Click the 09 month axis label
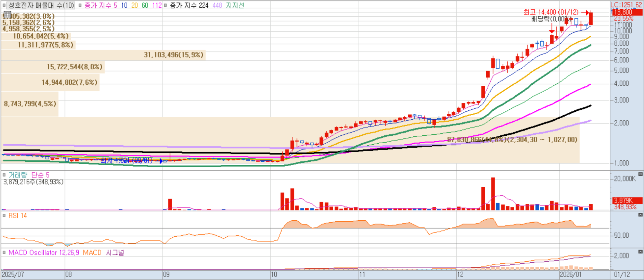 click(x=166, y=274)
